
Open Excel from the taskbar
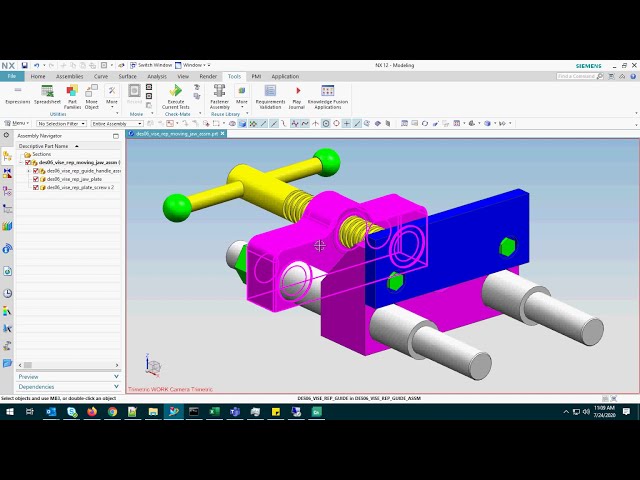(214, 412)
